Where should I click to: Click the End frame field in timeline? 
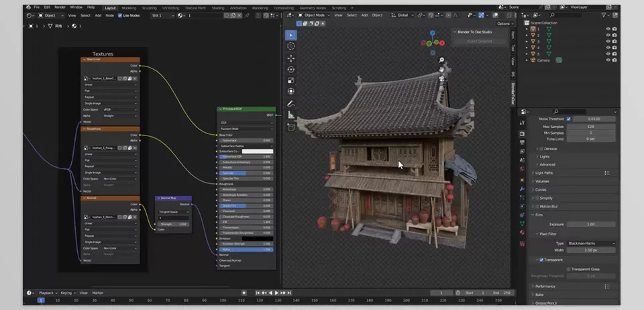[x=502, y=293]
